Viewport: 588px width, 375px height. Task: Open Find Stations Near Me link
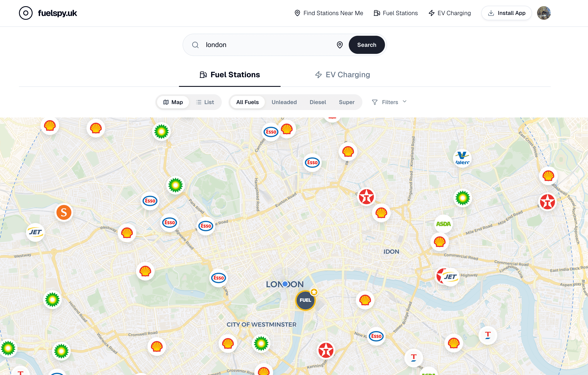click(329, 13)
